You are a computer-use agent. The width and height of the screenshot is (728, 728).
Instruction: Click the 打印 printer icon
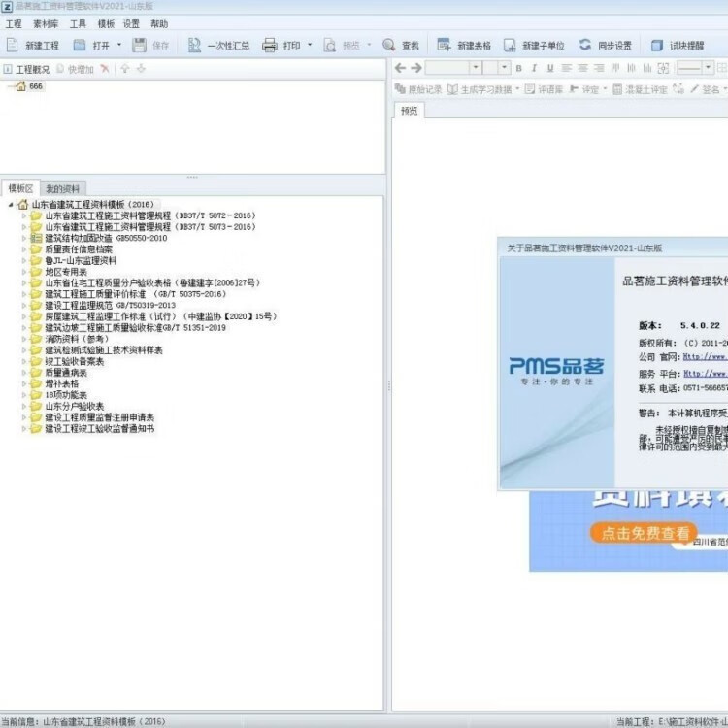coord(269,45)
